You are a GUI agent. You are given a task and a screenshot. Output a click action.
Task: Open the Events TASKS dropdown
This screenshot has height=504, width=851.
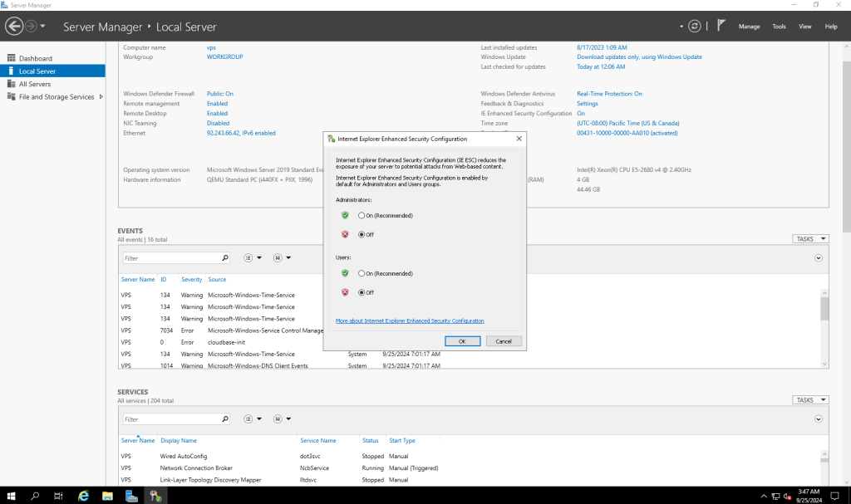tap(810, 239)
